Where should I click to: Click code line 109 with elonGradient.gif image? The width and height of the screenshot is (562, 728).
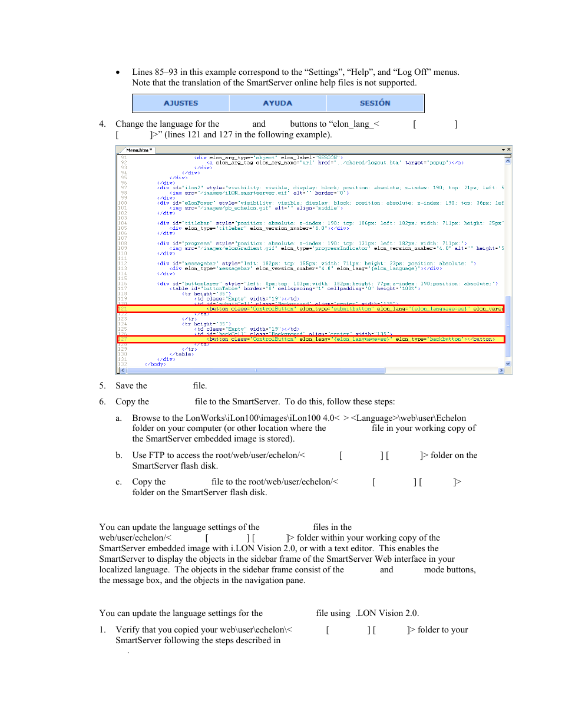(x=337, y=248)
